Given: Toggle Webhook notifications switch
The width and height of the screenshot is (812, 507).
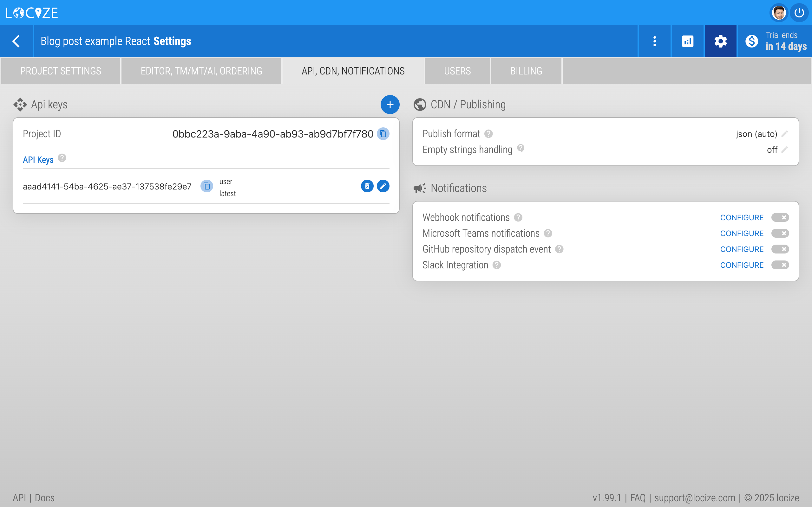Looking at the screenshot, I should click(780, 218).
